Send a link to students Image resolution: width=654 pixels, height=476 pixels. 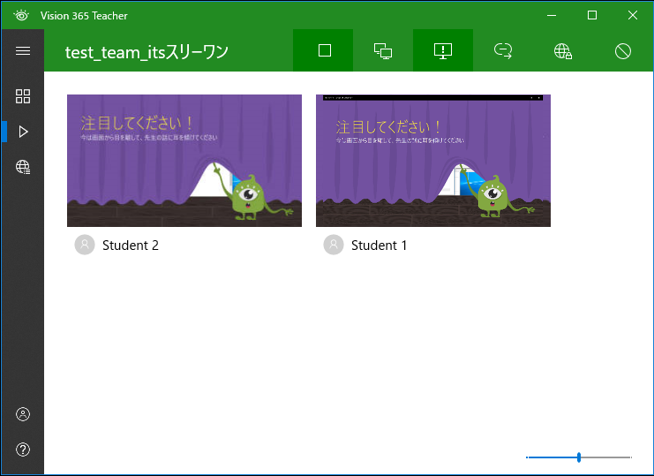click(x=503, y=50)
